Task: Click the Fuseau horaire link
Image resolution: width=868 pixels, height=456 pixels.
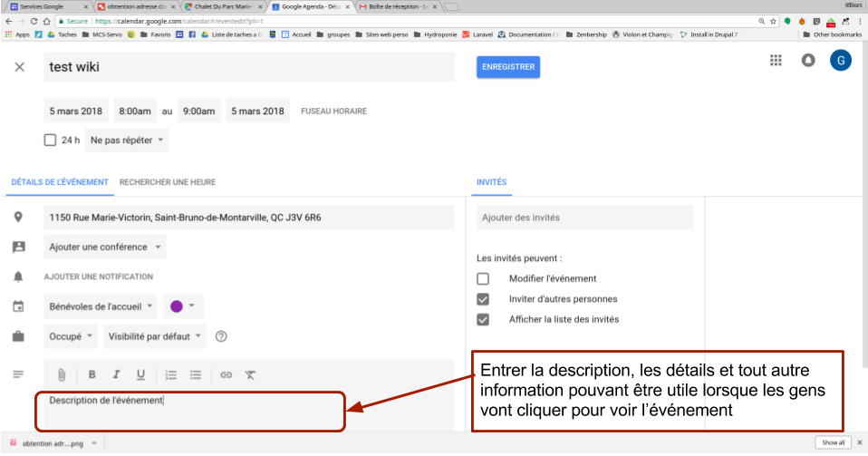Action: (x=333, y=112)
